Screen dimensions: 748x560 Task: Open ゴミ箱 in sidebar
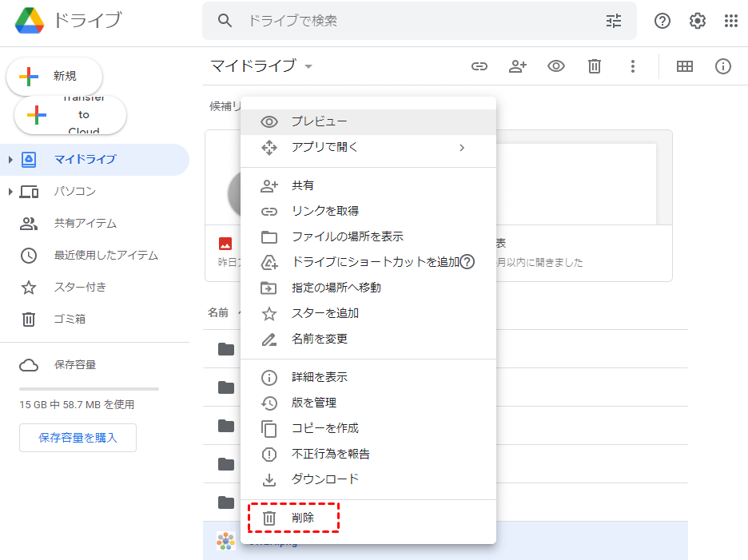[94, 319]
